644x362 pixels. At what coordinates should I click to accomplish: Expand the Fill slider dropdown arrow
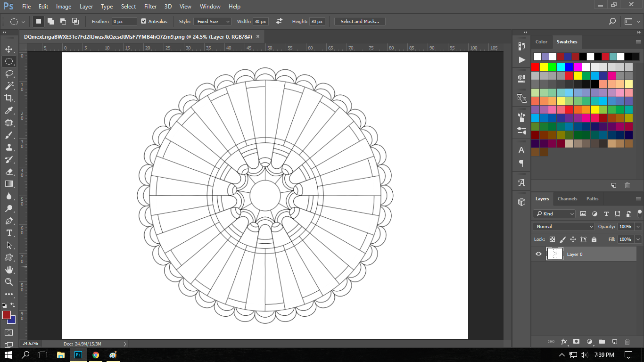click(x=638, y=239)
